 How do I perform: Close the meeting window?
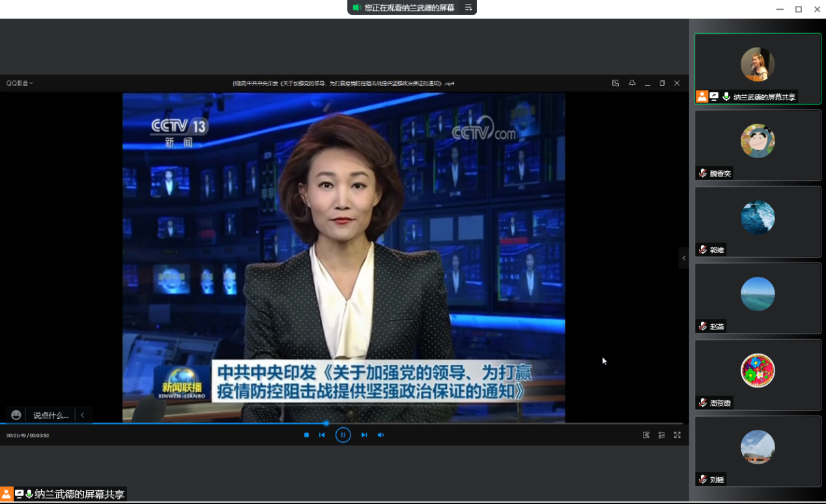(817, 9)
